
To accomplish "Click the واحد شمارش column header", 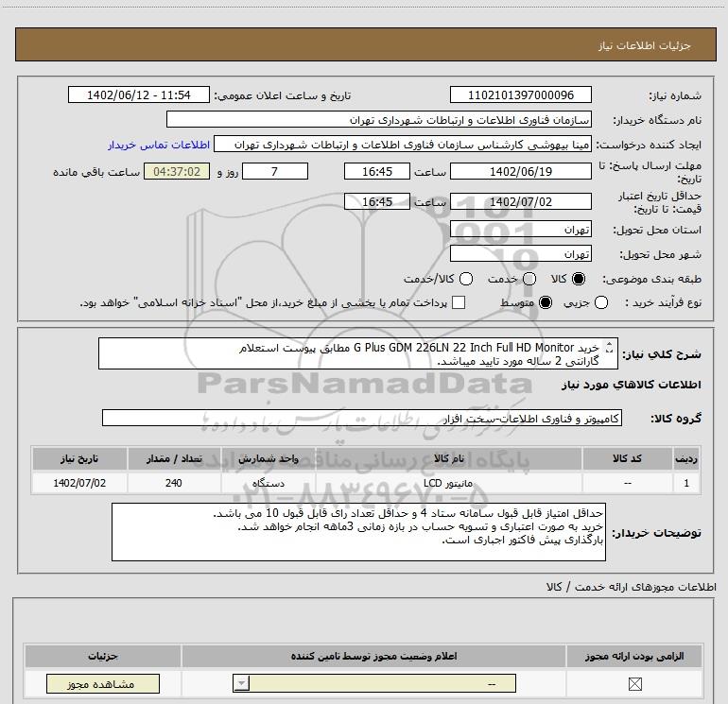I will [269, 458].
